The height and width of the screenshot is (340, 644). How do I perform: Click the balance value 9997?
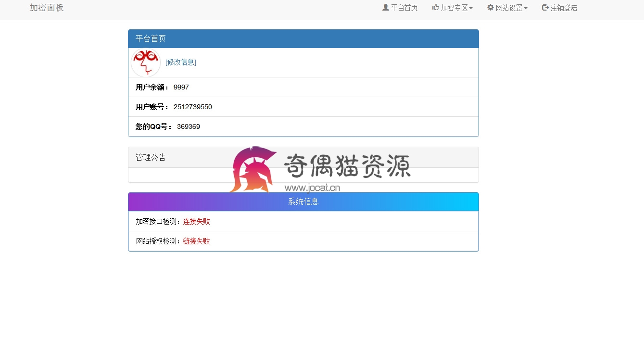tap(181, 87)
